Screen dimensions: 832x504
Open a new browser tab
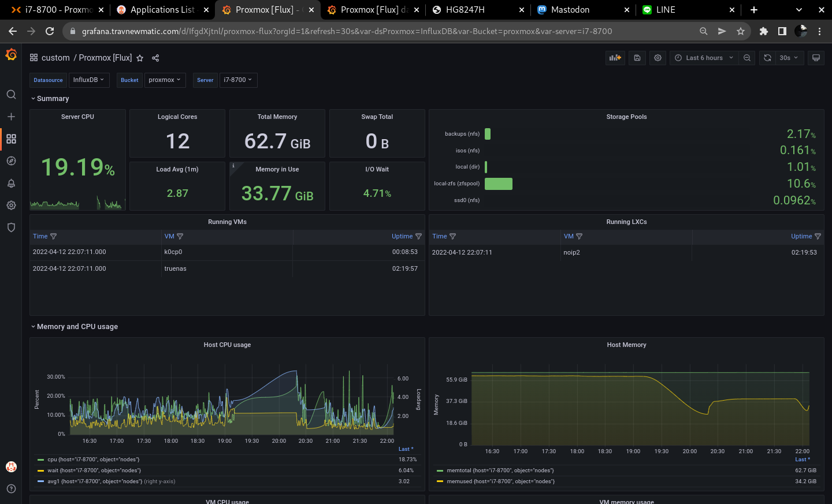point(754,10)
